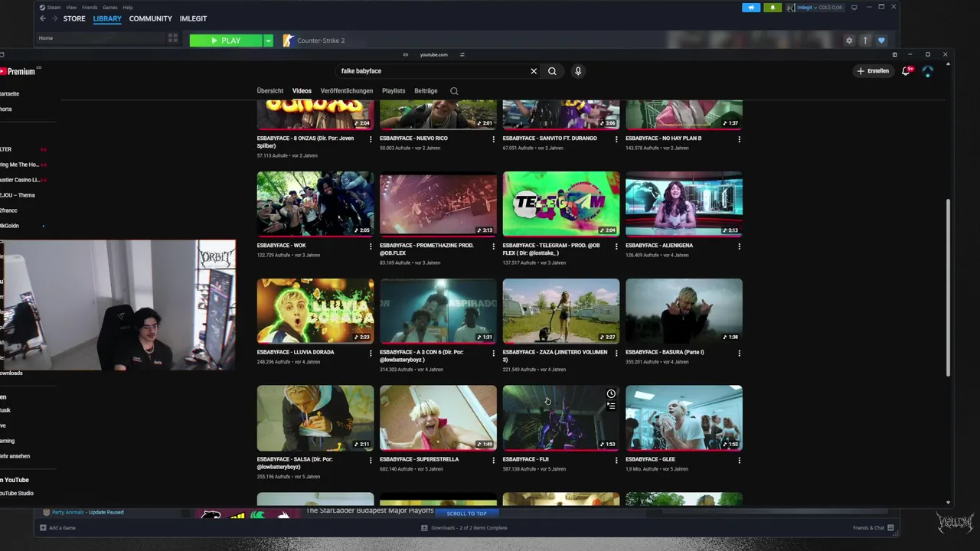Open Counter-Strike 2 game settings gear
The width and height of the screenshot is (980, 551).
pyautogui.click(x=849, y=41)
